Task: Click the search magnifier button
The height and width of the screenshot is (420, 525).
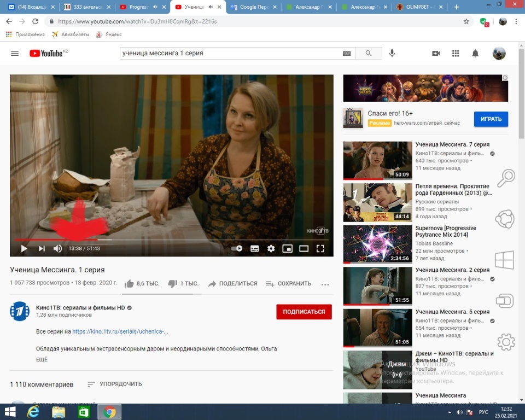Action: pos(369,53)
